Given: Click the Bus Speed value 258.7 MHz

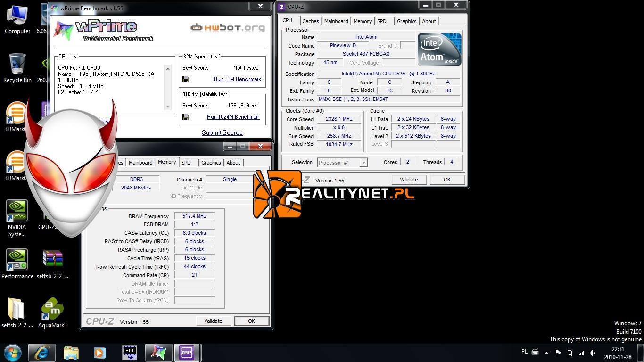Looking at the screenshot, I should coord(339,136).
